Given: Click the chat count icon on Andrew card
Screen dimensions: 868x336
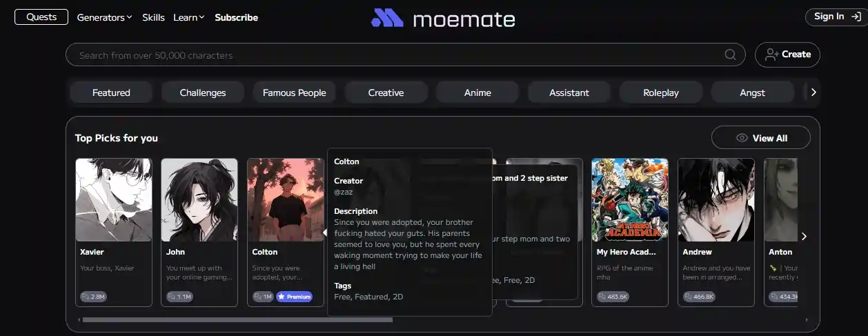Looking at the screenshot, I should tap(689, 297).
